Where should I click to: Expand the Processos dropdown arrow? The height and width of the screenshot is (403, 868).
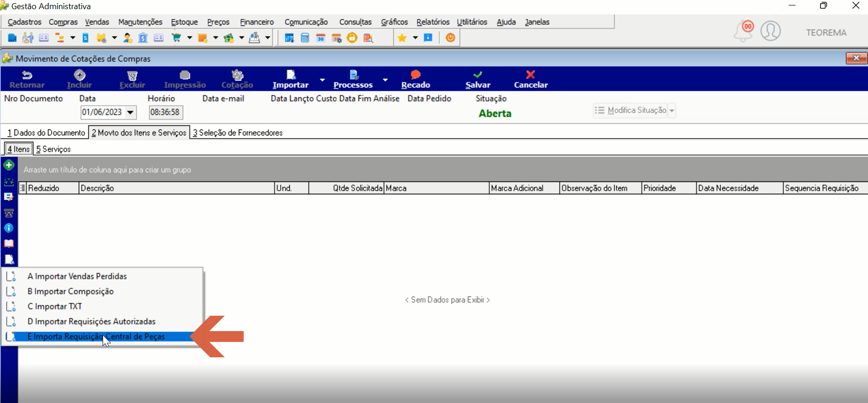point(385,80)
